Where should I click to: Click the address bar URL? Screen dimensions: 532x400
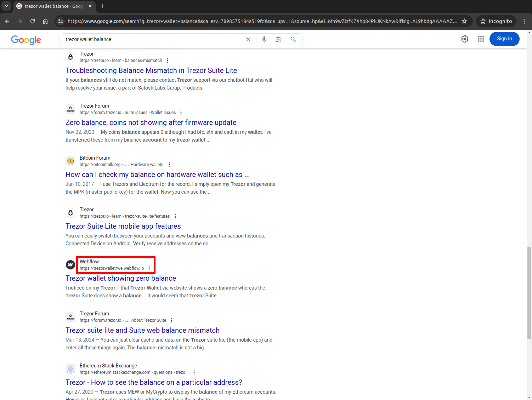pos(262,21)
